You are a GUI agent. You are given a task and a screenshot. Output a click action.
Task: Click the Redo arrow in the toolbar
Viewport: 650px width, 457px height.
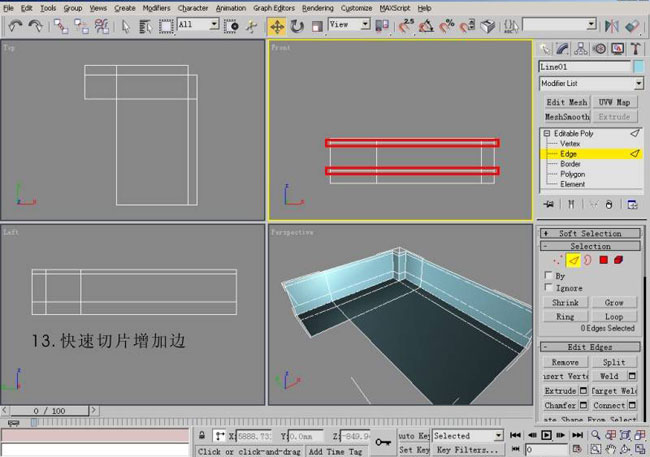click(35, 27)
